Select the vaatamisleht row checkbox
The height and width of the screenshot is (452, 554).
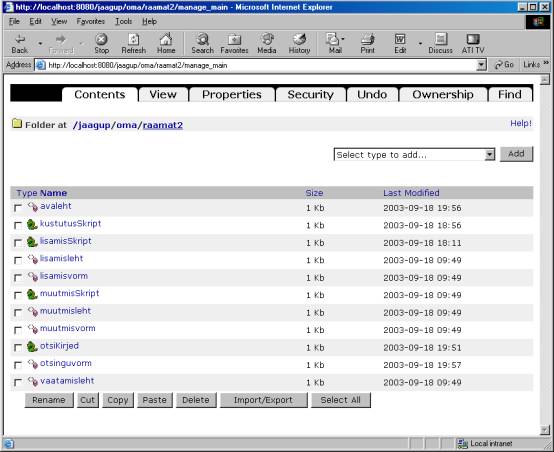(18, 382)
